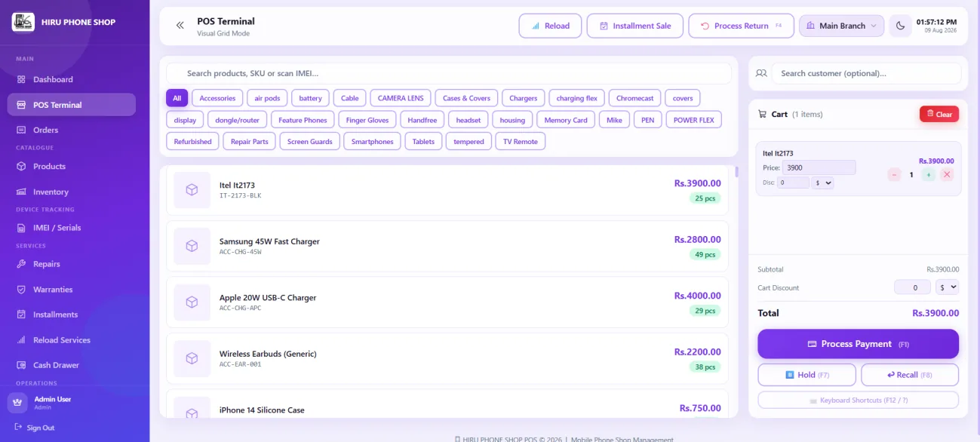
Task: Click Sign Out link
Action: click(x=35, y=428)
